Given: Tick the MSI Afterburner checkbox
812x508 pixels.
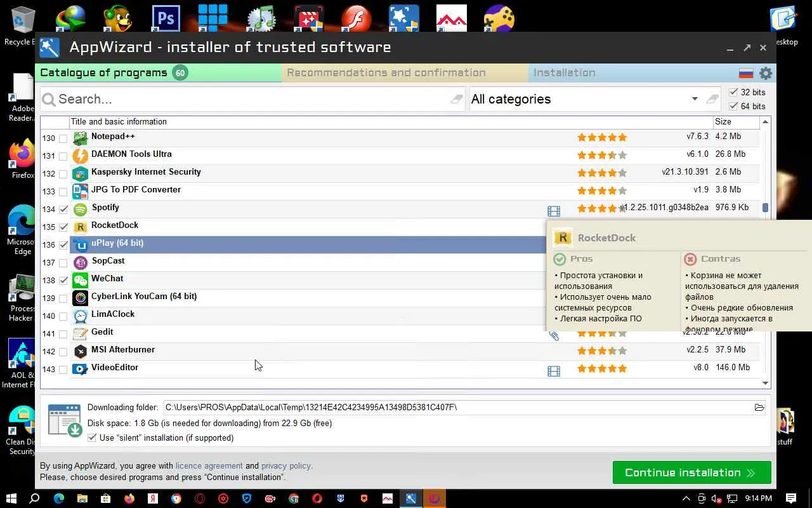Looking at the screenshot, I should pos(63,352).
